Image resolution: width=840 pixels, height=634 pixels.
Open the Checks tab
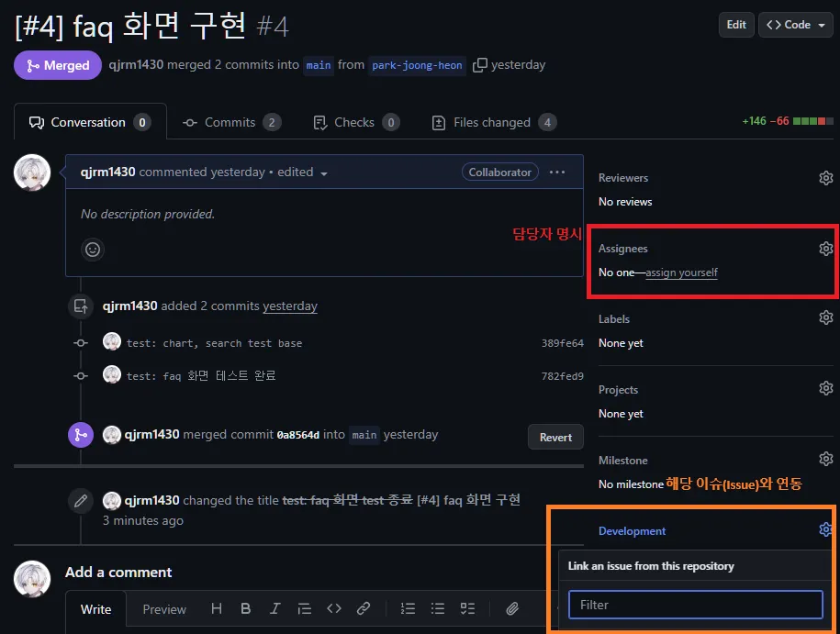(x=355, y=122)
